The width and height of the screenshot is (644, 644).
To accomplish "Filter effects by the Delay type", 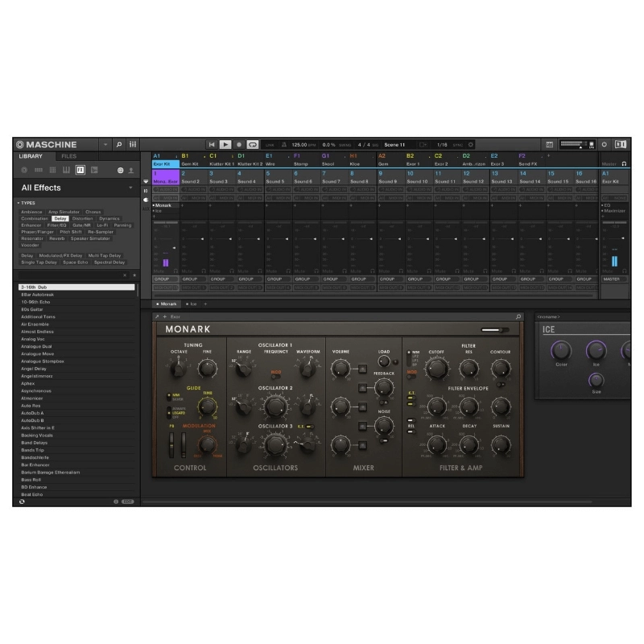I will click(x=60, y=218).
